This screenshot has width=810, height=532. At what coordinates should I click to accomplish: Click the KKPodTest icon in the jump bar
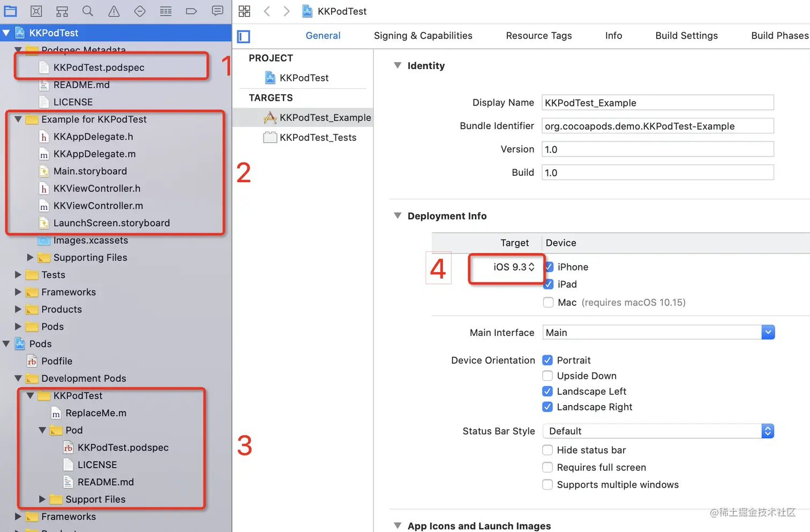[307, 11]
